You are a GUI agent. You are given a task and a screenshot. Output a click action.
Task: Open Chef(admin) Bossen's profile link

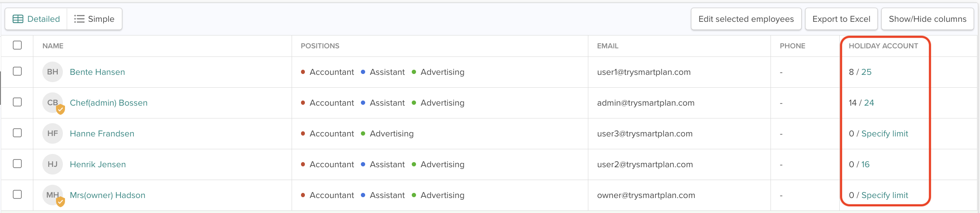(x=109, y=103)
